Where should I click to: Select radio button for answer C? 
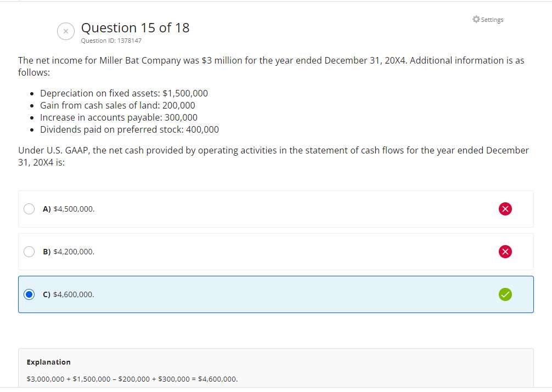pos(29,294)
